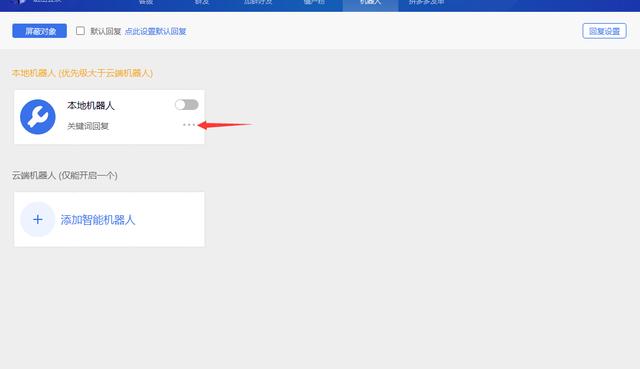Click the app logo in the header
This screenshot has width=640, height=369.
coord(19,2)
